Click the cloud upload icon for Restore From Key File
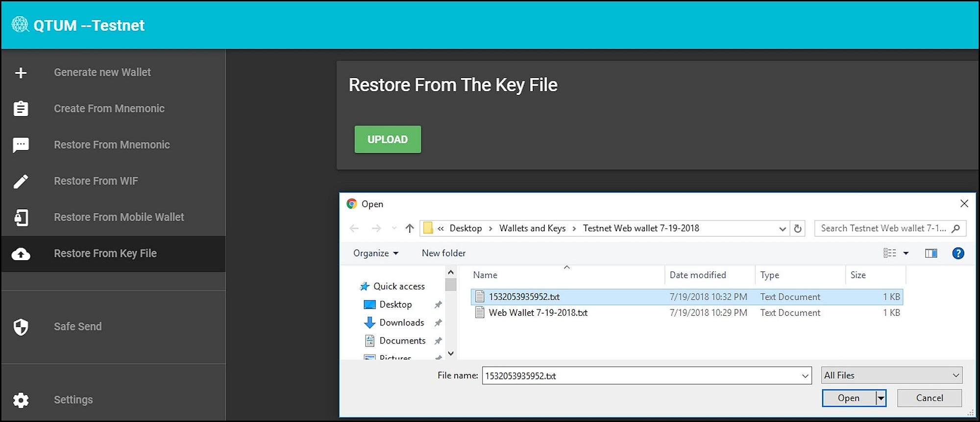The width and height of the screenshot is (980, 422). click(x=21, y=254)
